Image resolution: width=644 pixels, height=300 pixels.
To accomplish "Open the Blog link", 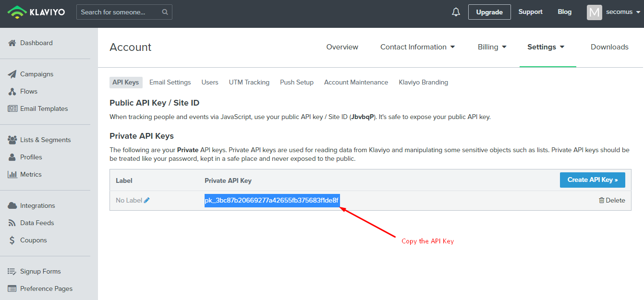I will click(x=565, y=12).
